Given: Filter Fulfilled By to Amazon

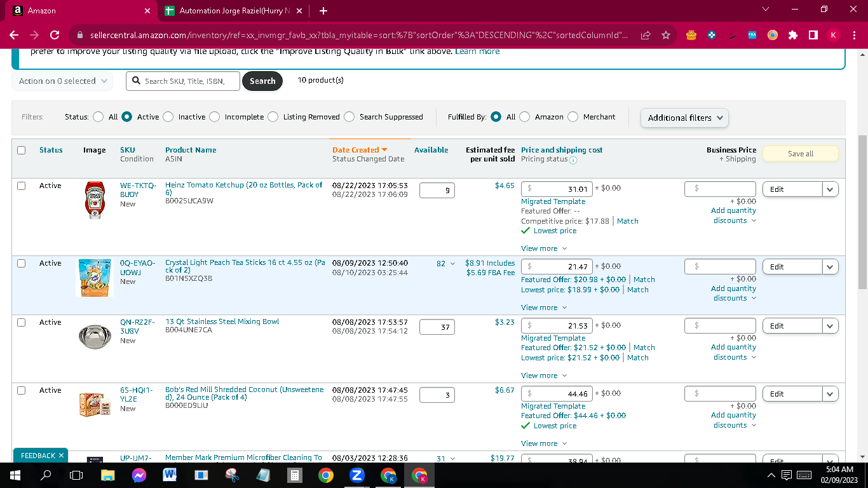Looking at the screenshot, I should 524,116.
